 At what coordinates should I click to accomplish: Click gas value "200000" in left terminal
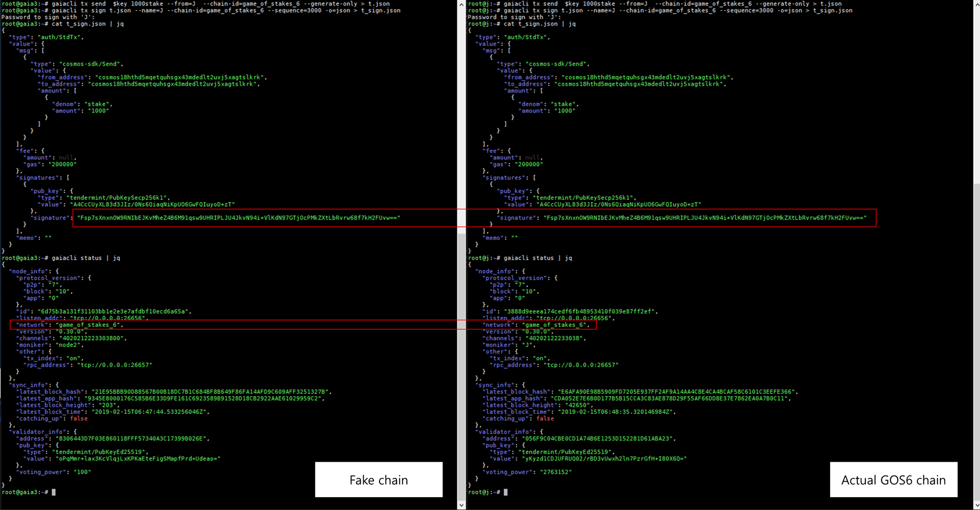pyautogui.click(x=63, y=165)
